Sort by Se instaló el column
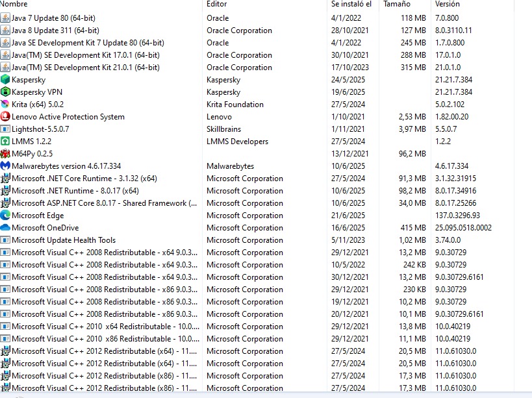Viewport: 532px width, 398px height. tap(353, 4)
